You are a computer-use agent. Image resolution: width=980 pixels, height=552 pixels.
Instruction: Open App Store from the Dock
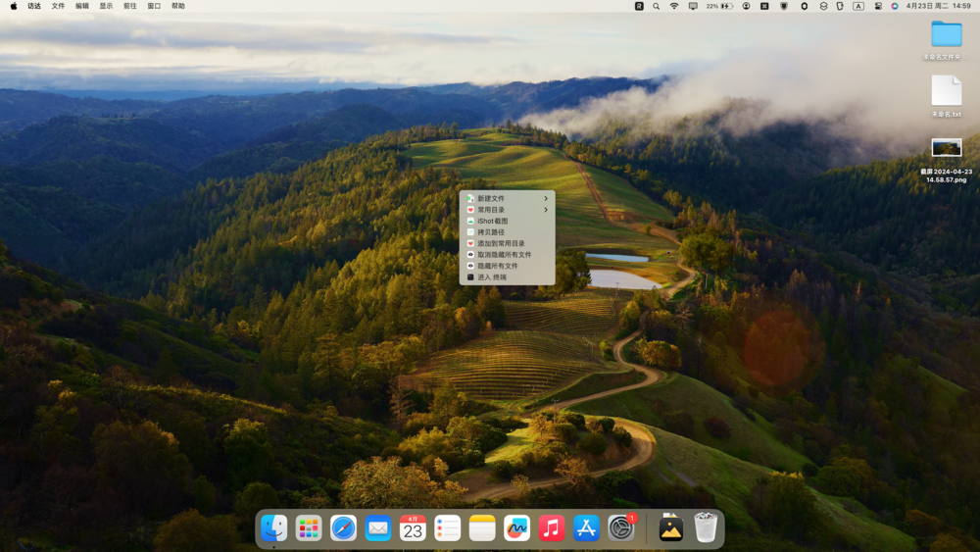point(586,528)
